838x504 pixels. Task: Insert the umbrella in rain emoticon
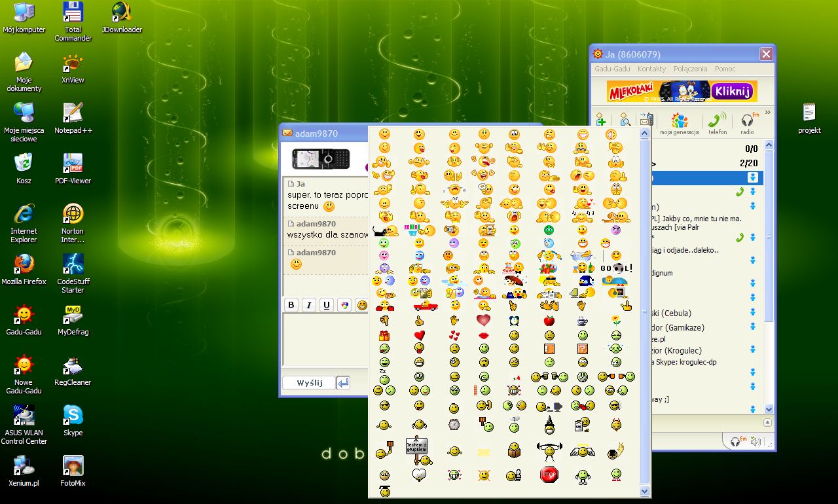point(515,281)
